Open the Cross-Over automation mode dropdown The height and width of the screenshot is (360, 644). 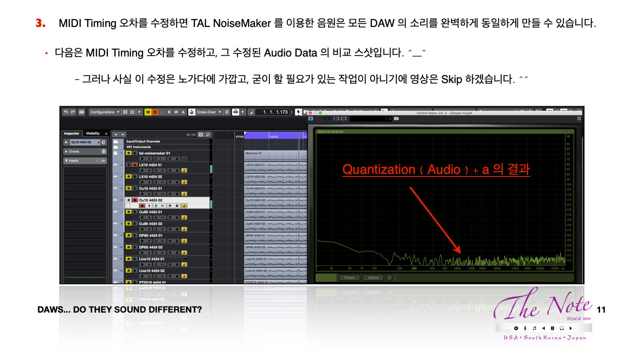[209, 112]
